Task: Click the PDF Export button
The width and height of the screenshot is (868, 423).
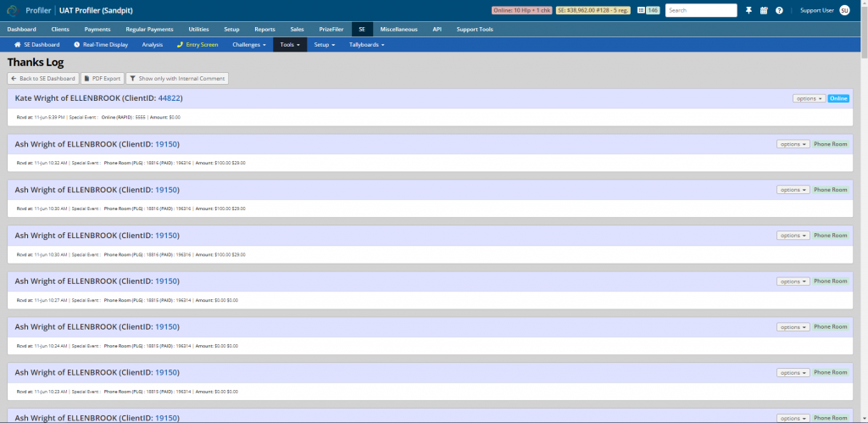Action: (103, 79)
